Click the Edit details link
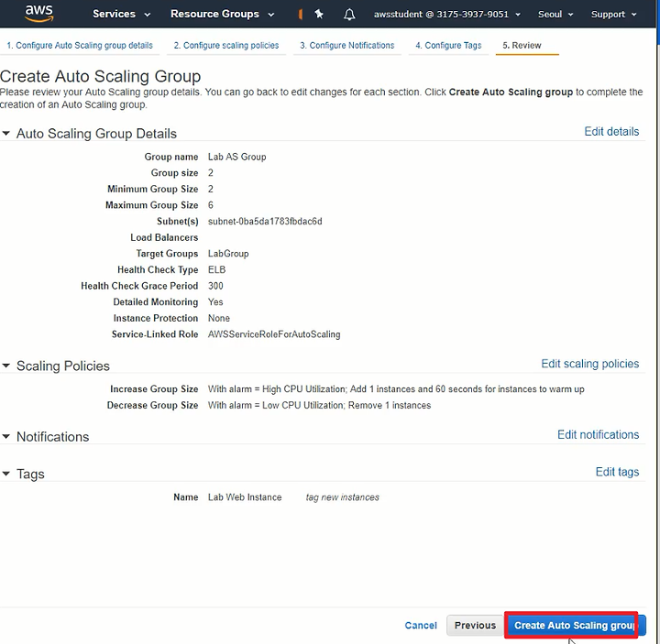This screenshot has height=644, width=660. pos(611,132)
